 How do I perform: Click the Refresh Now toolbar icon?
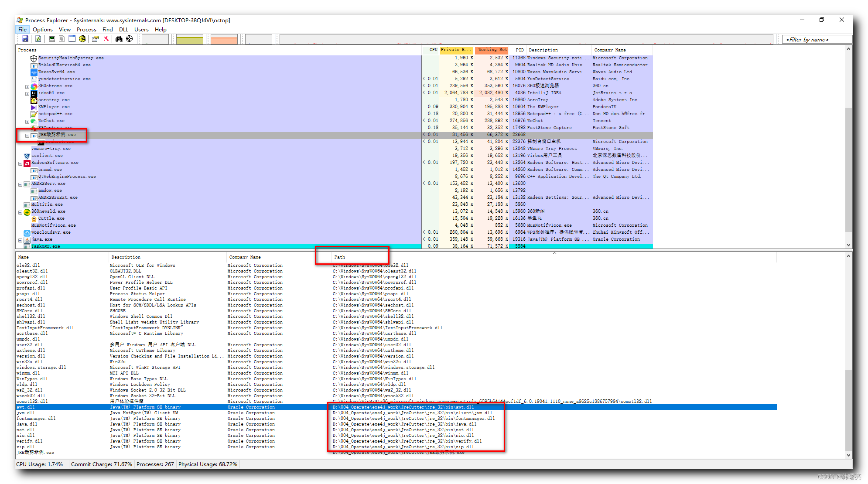click(x=38, y=39)
